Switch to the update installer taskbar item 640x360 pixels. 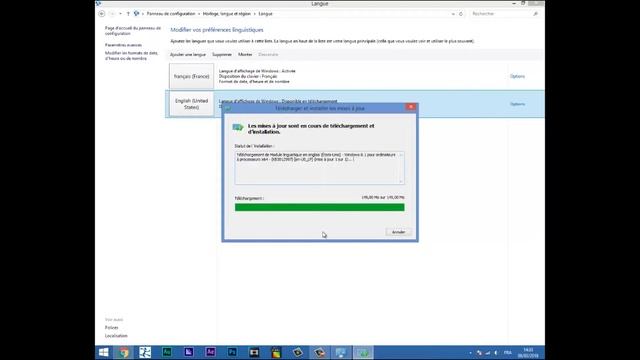(x=363, y=352)
